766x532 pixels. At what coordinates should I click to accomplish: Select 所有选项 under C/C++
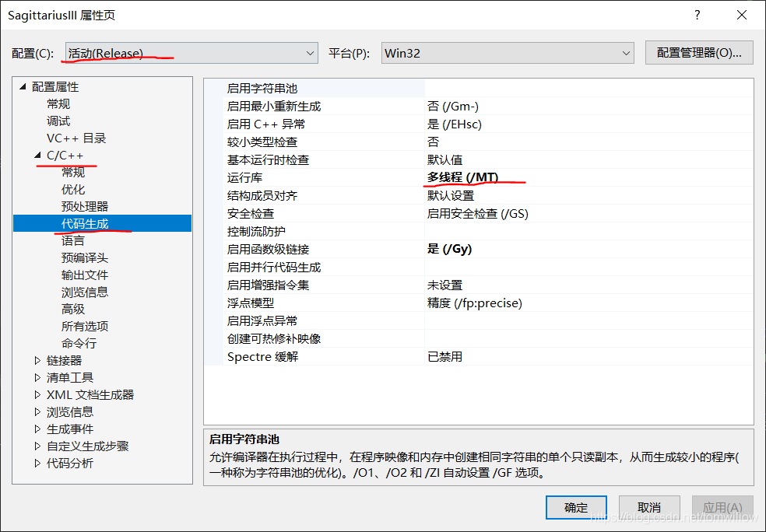pyautogui.click(x=85, y=326)
